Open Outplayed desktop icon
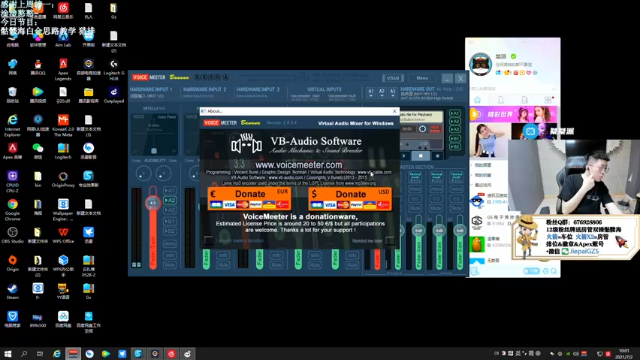640x360 pixels. (113, 96)
